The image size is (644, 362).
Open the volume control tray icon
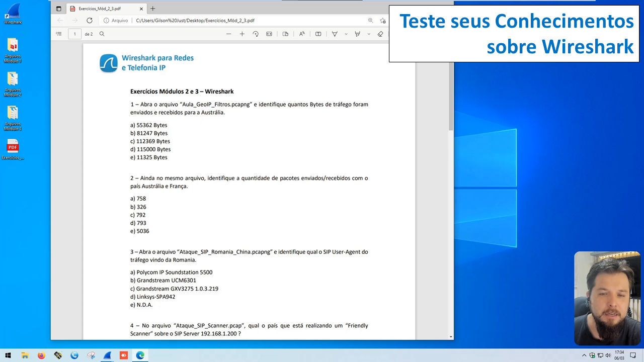coord(608,355)
